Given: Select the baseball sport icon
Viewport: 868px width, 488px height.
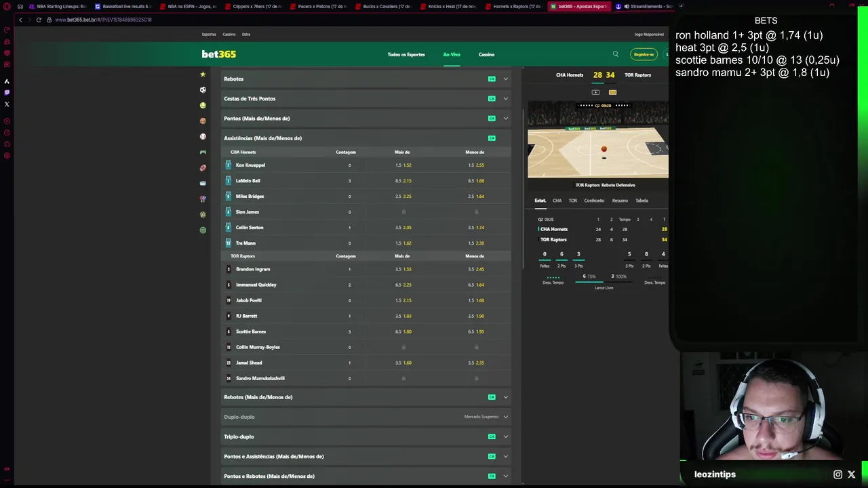Looking at the screenshot, I should 203,136.
